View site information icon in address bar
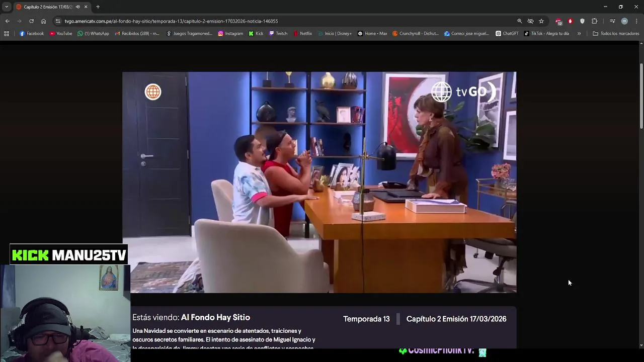The height and width of the screenshot is (362, 644). click(x=58, y=21)
